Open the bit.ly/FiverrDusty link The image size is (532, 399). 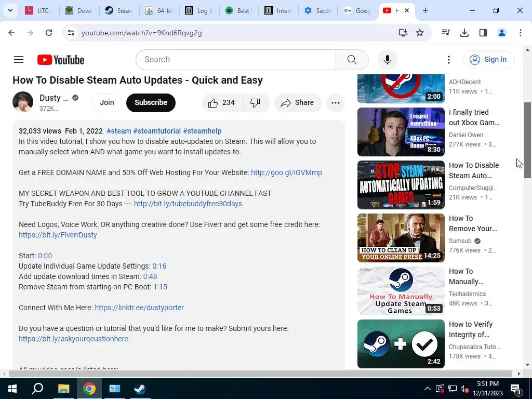[x=58, y=235]
